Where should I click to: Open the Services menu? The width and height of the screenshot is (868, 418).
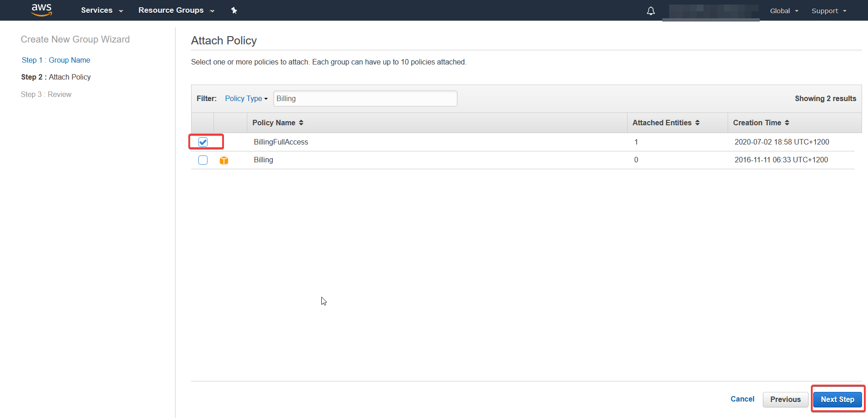tap(101, 10)
